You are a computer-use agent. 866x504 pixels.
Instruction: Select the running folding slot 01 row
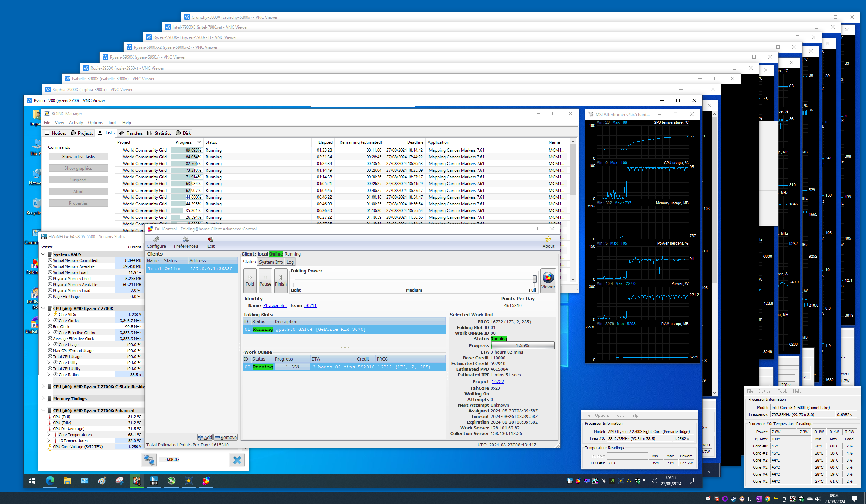click(344, 329)
